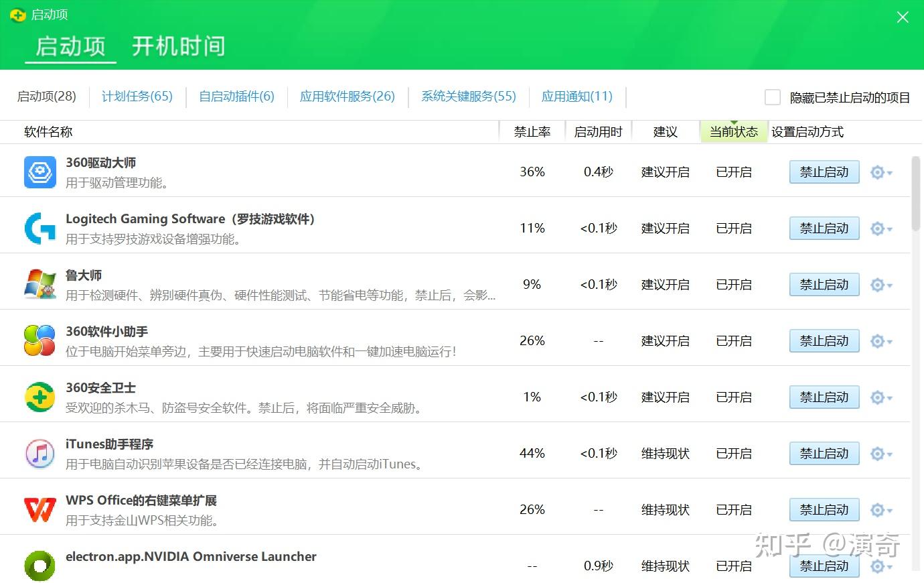Select the 鲁大师 name text

[84, 275]
